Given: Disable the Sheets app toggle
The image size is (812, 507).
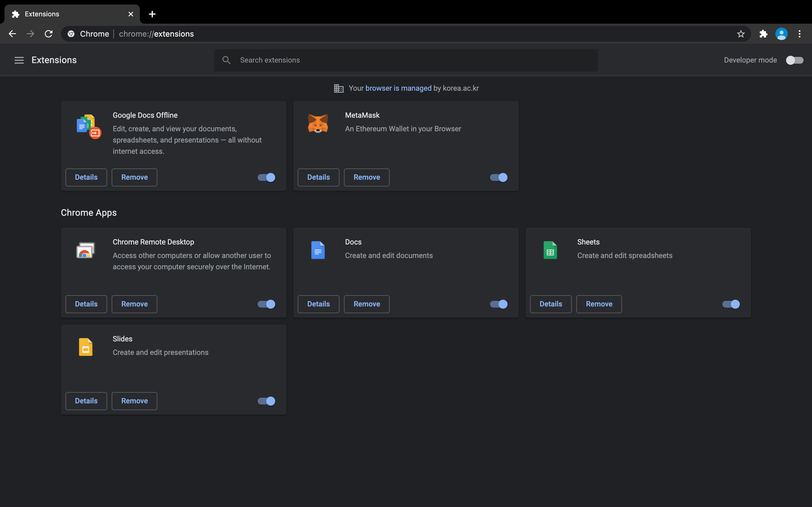Looking at the screenshot, I should pos(731,304).
